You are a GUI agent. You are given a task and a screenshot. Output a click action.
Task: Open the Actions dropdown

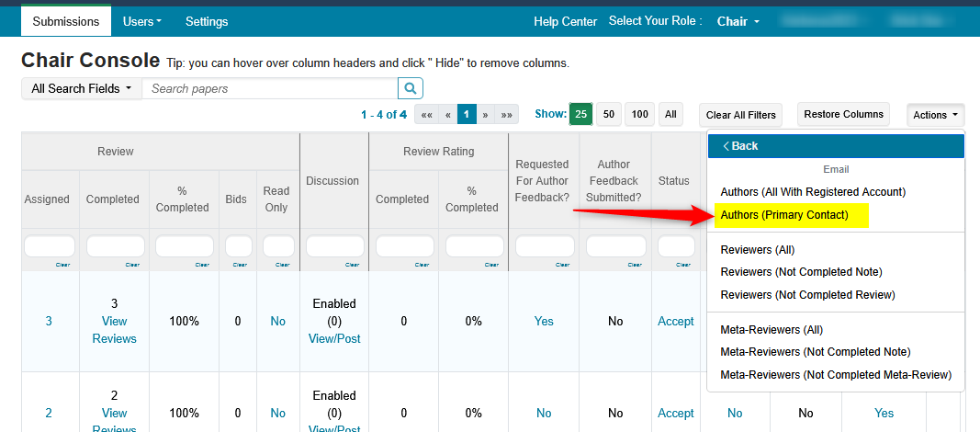tap(935, 115)
